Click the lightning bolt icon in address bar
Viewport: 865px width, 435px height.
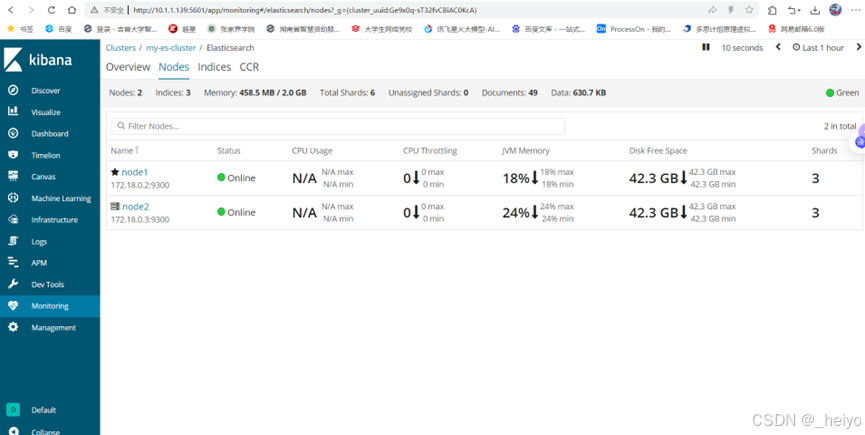[x=731, y=10]
